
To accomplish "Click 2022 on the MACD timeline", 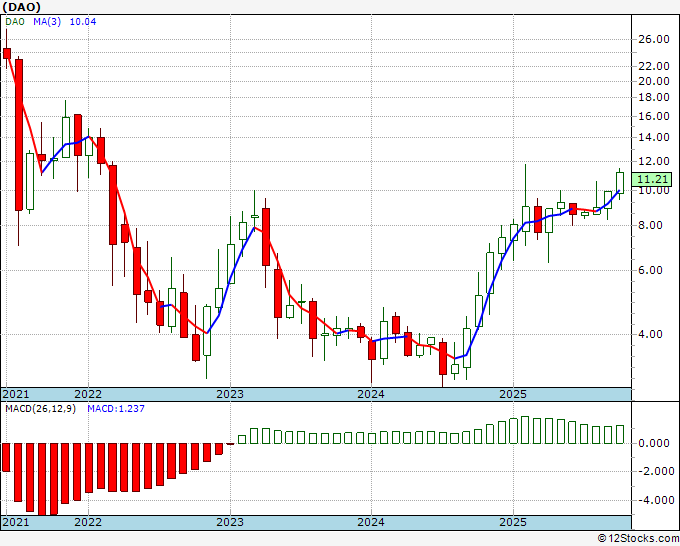I will (88, 522).
